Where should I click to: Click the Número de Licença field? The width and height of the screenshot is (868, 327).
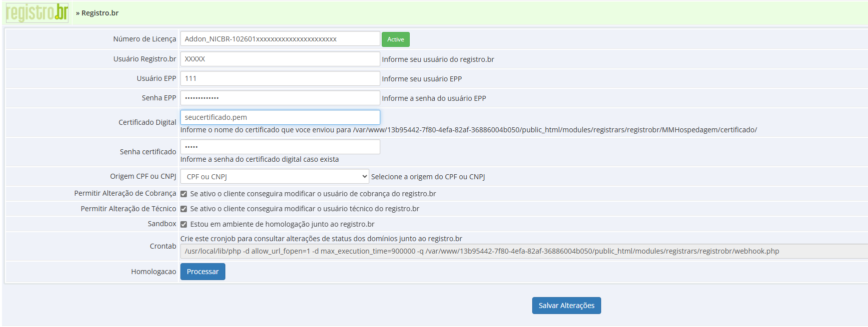tap(280, 39)
